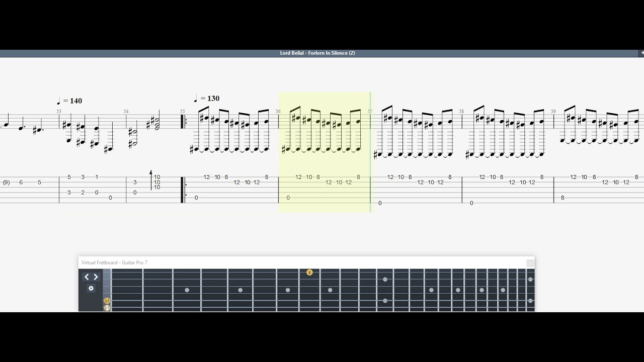Click measure number 53

(x=59, y=112)
